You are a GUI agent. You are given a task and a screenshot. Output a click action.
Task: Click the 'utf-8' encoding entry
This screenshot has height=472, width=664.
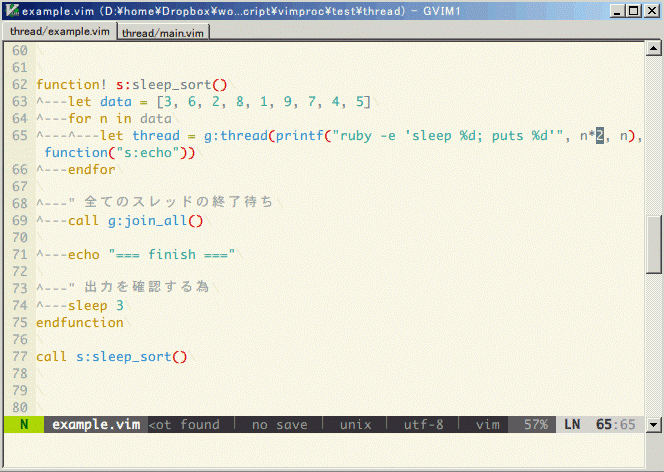pyautogui.click(x=423, y=425)
